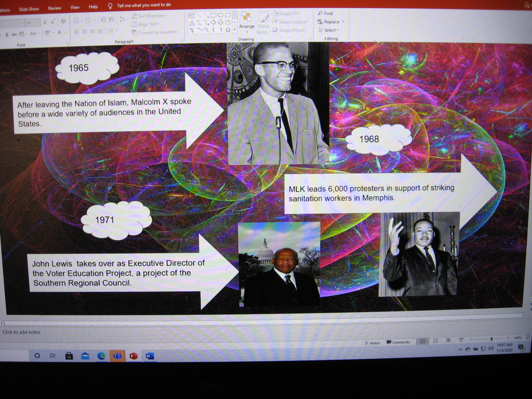This screenshot has width=532, height=399.
Task: Click Convert to SmartArt icon
Action: 134,32
